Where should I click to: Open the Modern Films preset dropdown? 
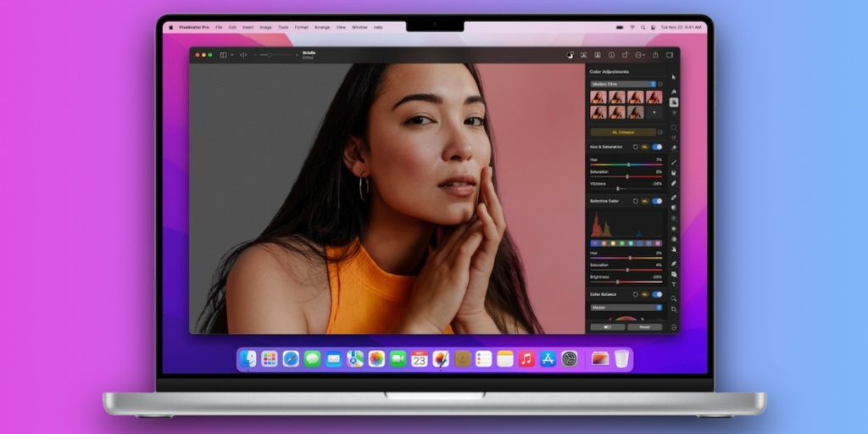[623, 84]
